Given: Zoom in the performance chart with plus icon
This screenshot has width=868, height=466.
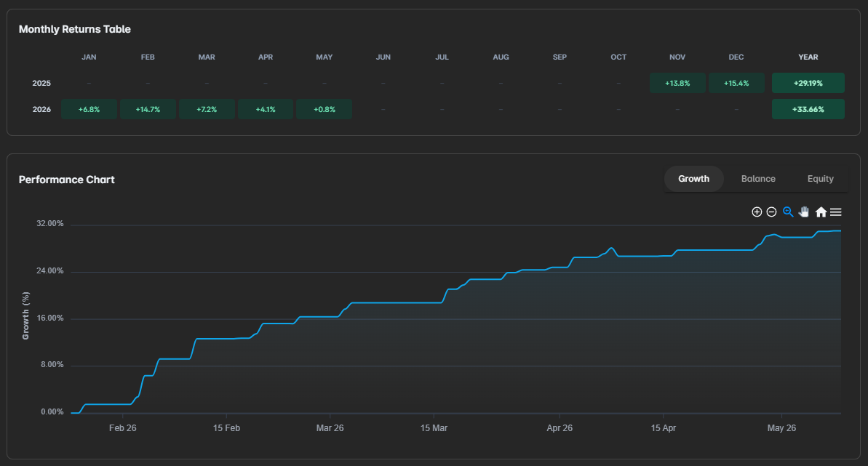Looking at the screenshot, I should (x=757, y=212).
